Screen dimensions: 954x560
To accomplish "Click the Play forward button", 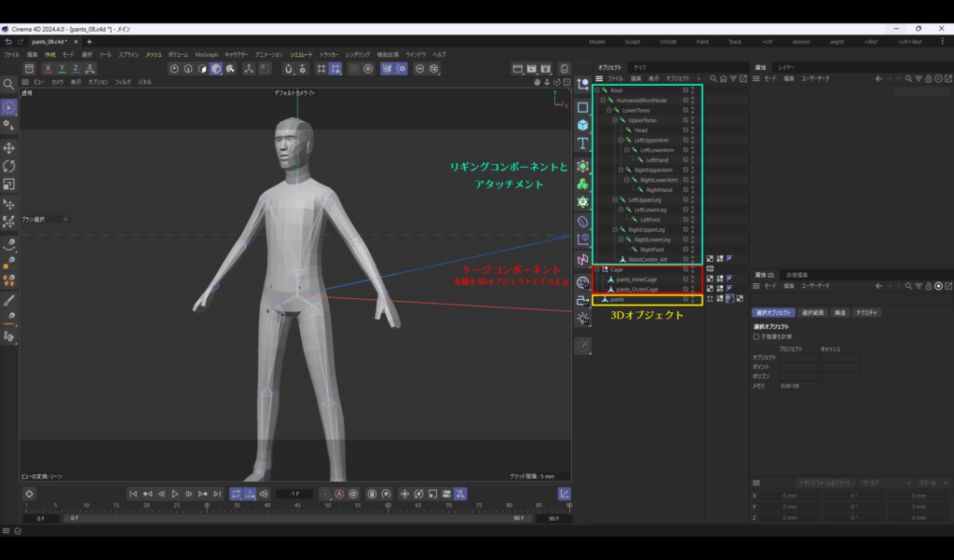I will click(175, 494).
